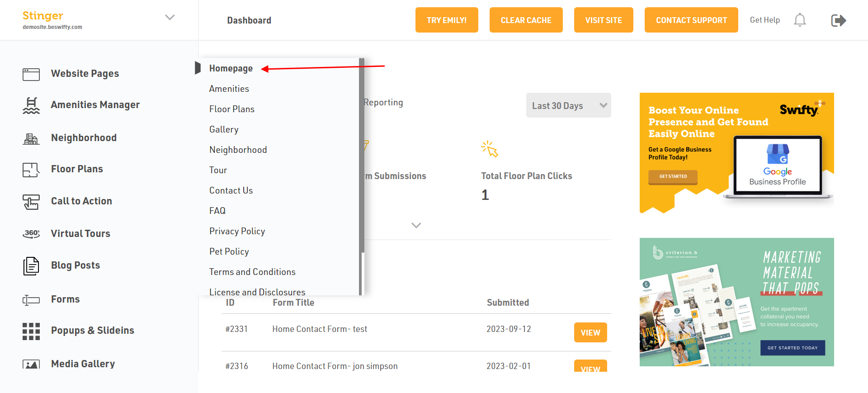The image size is (868, 393).
Task: Click the notification bell icon
Action: [x=800, y=20]
